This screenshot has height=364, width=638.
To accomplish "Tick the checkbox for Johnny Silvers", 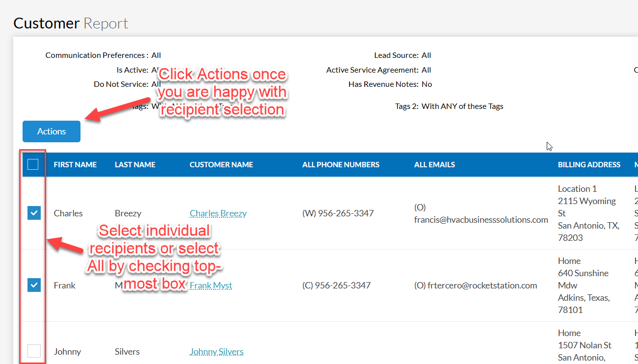I will point(34,351).
